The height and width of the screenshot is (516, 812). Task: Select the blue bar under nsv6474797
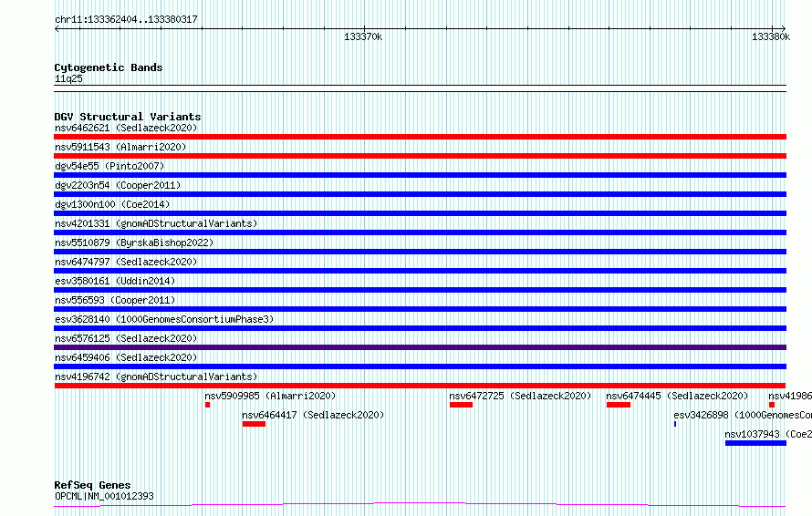tap(420, 271)
